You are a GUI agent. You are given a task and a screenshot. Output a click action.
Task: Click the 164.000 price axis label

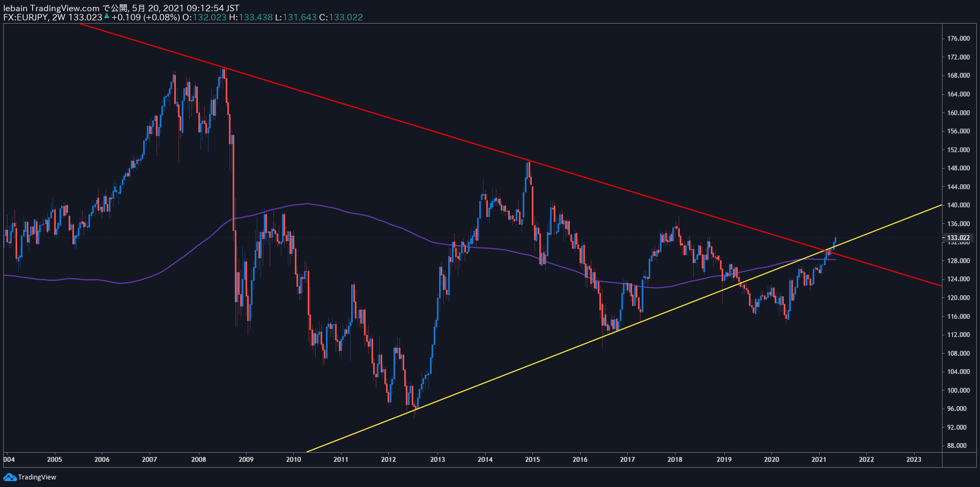click(959, 94)
